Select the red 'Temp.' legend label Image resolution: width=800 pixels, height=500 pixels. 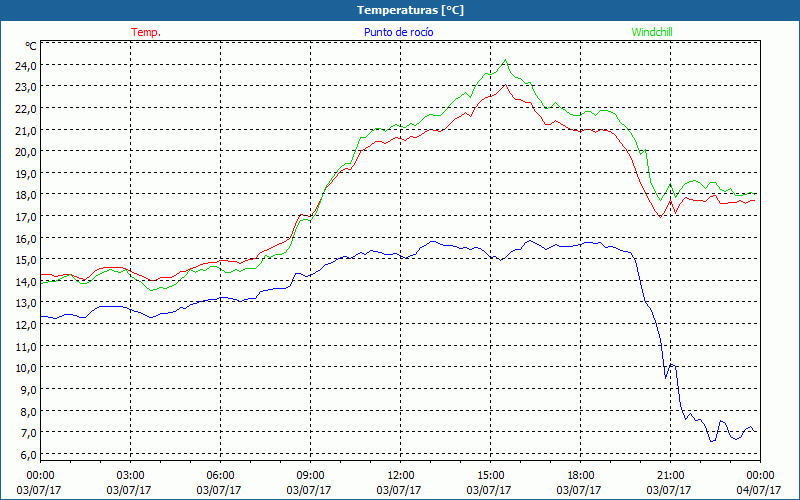[146, 32]
